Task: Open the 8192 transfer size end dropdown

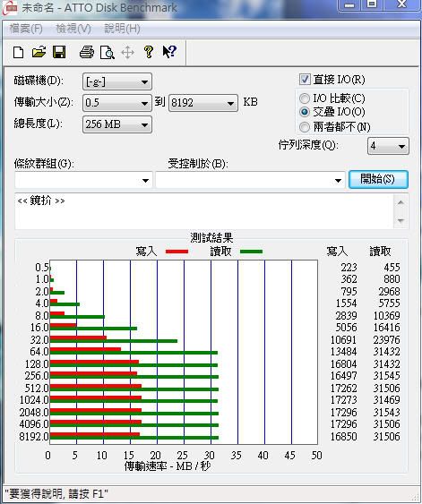Action: coord(203,103)
